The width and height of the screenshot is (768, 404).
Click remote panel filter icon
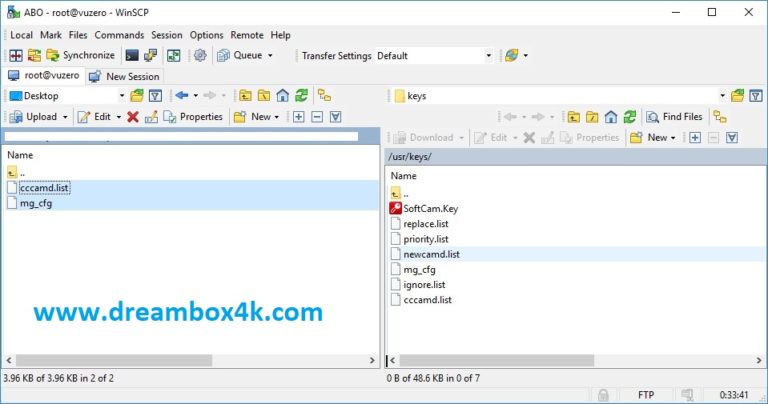pos(756,95)
